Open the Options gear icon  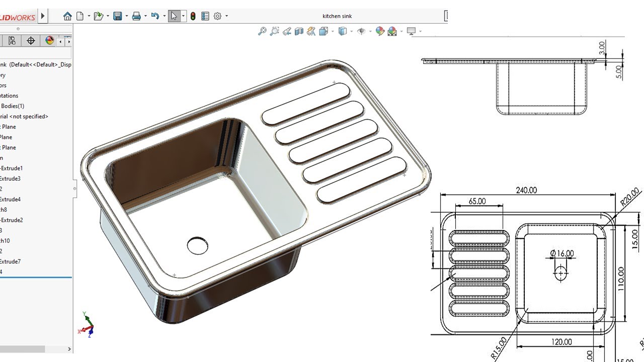tap(218, 16)
